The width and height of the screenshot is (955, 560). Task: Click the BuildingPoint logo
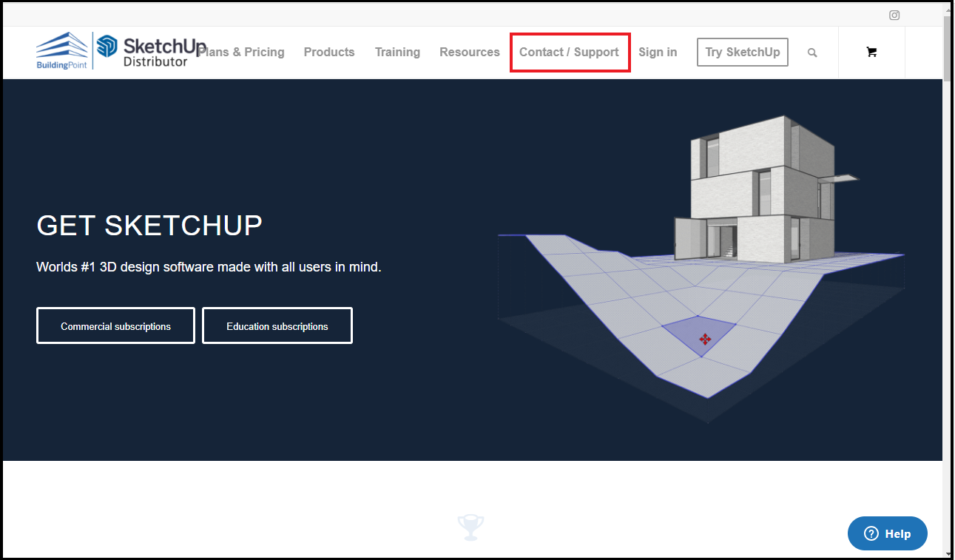pos(62,51)
